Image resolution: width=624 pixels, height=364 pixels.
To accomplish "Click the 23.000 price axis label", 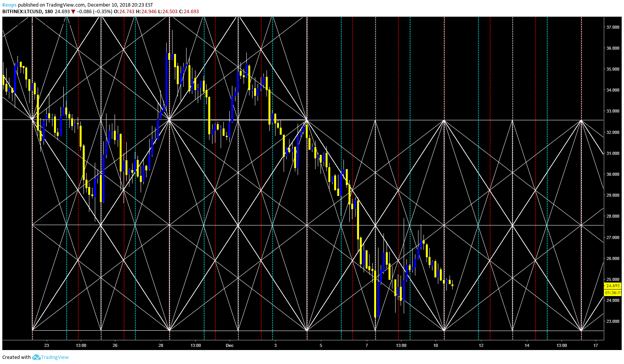I will click(x=612, y=321).
